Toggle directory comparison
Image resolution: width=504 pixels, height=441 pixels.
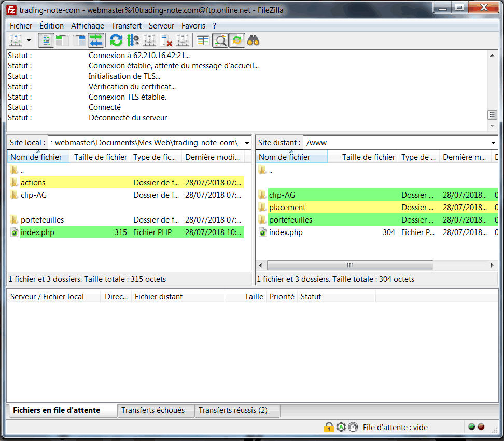[x=220, y=40]
